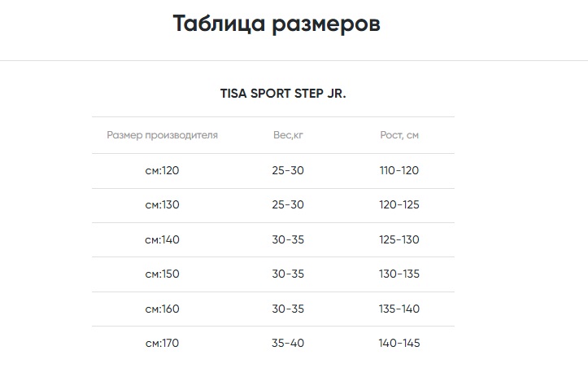The height and width of the screenshot is (377, 588).
Task: Click the weight value in the см:160 row
Action: [288, 309]
